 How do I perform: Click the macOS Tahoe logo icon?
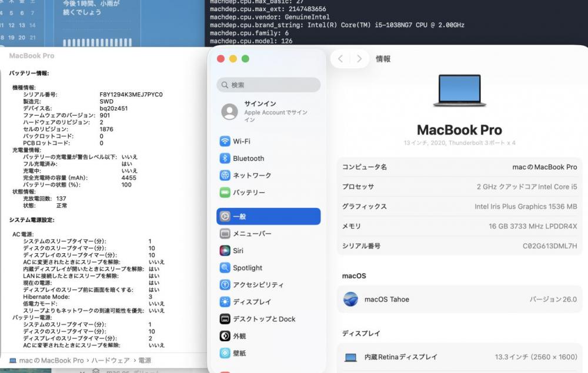tap(350, 299)
